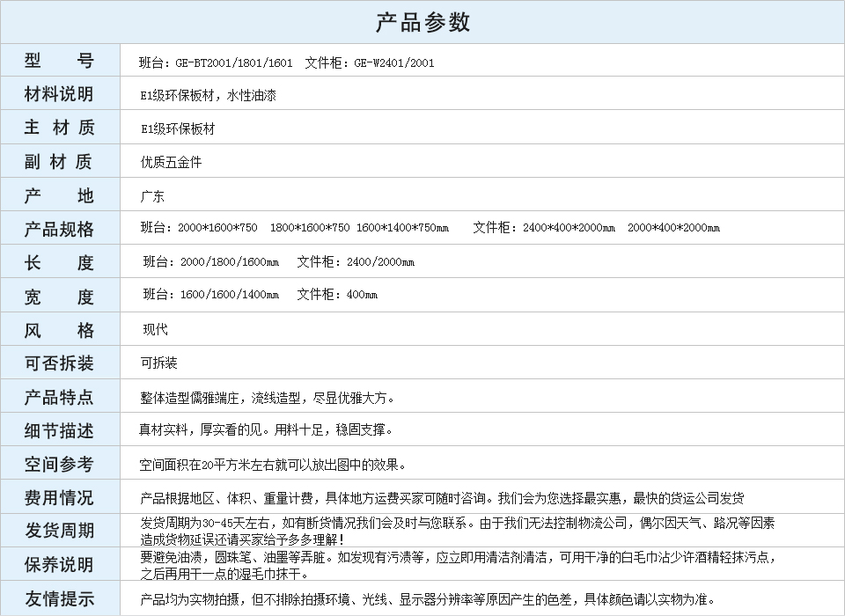Select the 长度 label cell
This screenshot has height=616, width=845.
click(x=59, y=262)
